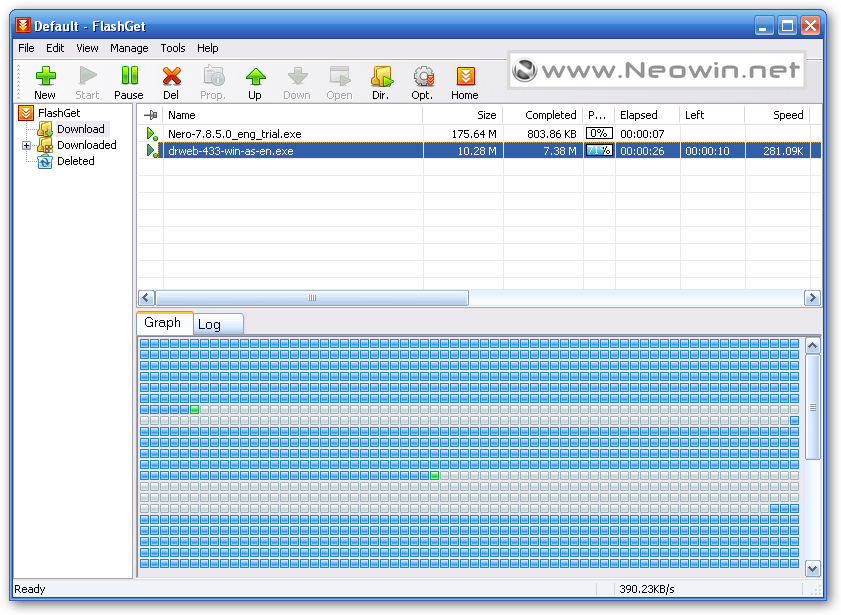Switch to the Log tab
The image size is (841, 615).
[x=219, y=324]
